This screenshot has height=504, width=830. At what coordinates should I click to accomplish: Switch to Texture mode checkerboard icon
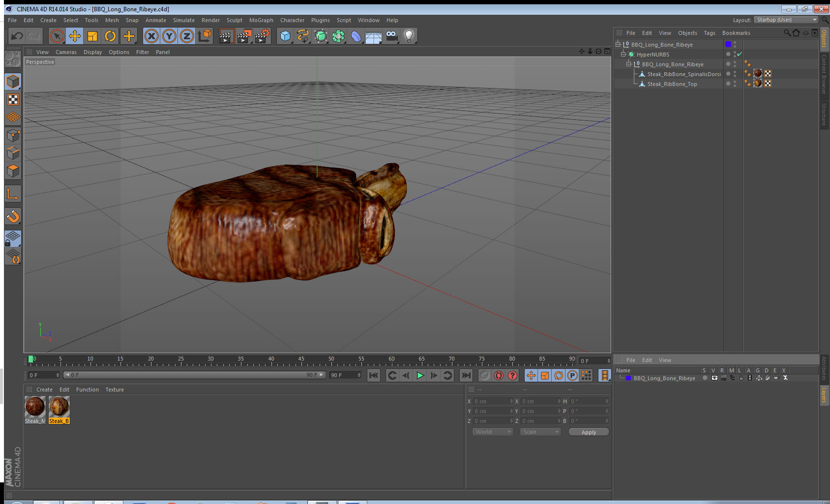pos(13,100)
